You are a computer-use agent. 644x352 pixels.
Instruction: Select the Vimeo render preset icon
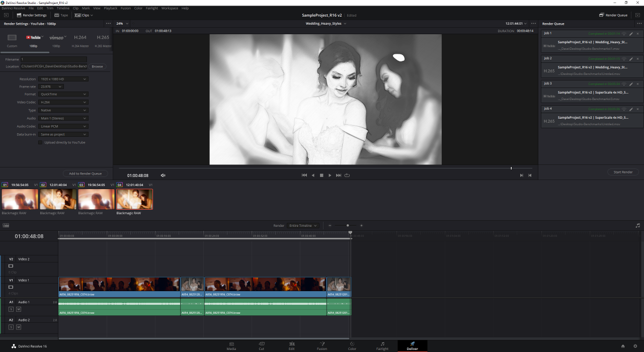[56, 37]
